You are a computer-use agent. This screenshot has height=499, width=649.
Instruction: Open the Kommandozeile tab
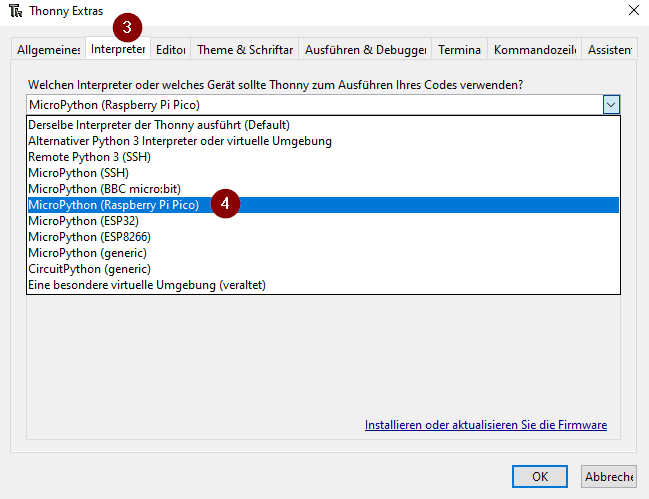[534, 49]
